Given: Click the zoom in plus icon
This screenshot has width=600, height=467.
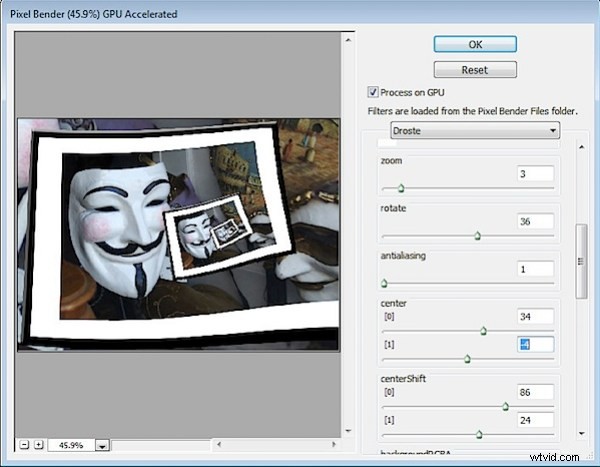Looking at the screenshot, I should pos(38,444).
